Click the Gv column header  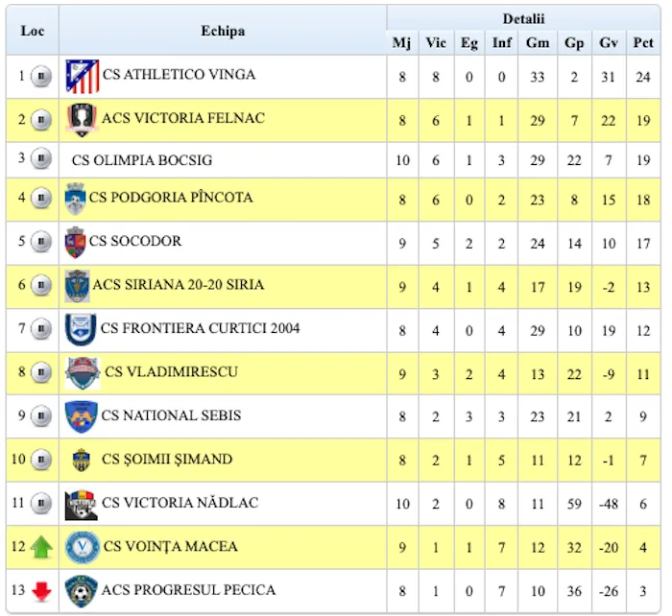pos(609,42)
